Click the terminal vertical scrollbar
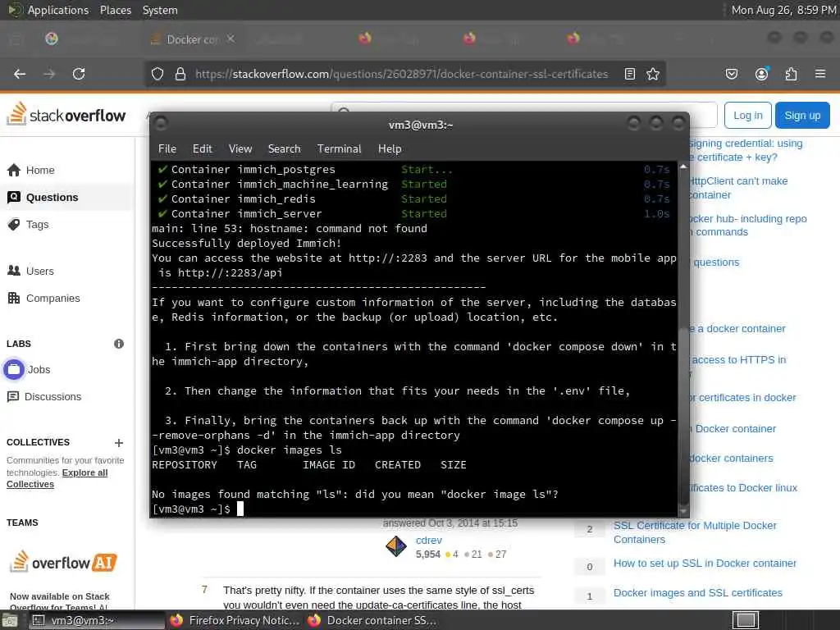The width and height of the screenshot is (840, 630). 683,418
